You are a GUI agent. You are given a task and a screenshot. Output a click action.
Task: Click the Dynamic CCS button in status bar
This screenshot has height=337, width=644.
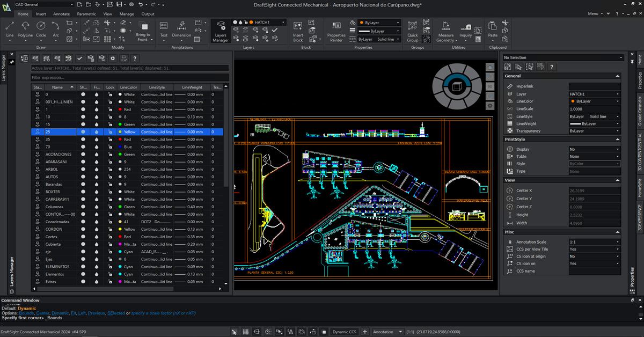coord(344,332)
